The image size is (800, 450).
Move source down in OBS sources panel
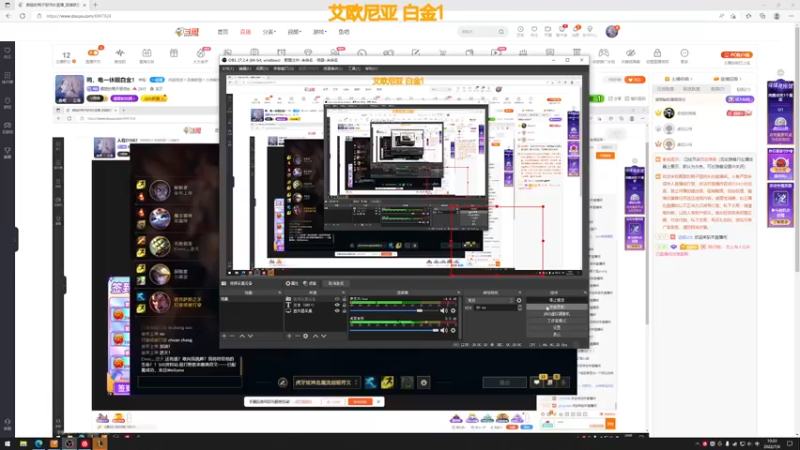click(x=323, y=336)
